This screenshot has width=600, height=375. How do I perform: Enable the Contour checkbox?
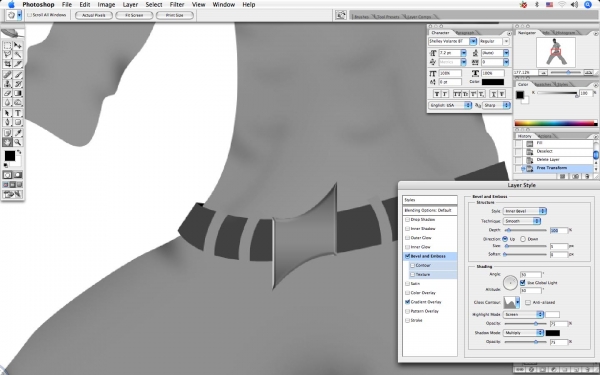click(412, 265)
